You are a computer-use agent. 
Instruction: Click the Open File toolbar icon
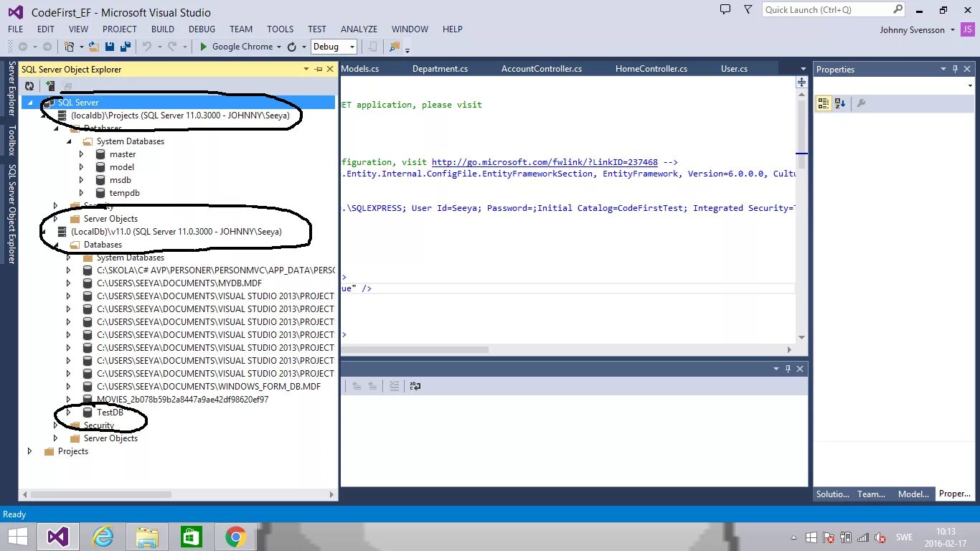point(94,47)
